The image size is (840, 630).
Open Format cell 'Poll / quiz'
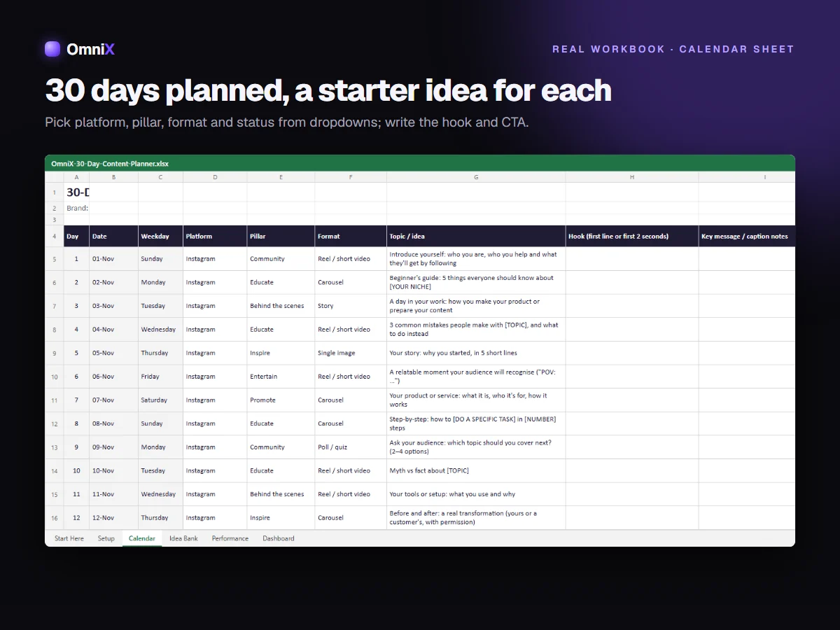point(351,447)
